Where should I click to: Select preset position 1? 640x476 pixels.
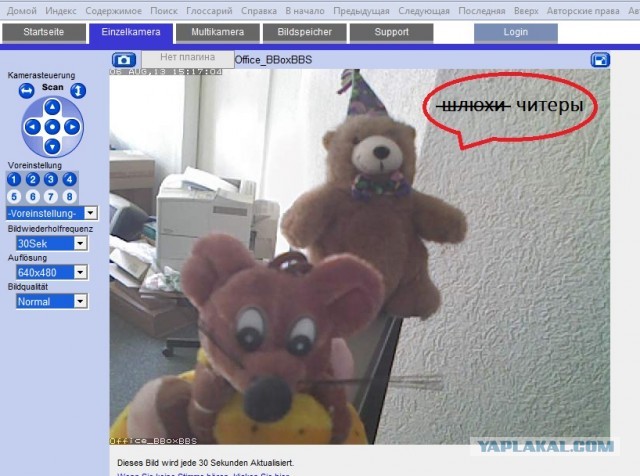(x=14, y=179)
